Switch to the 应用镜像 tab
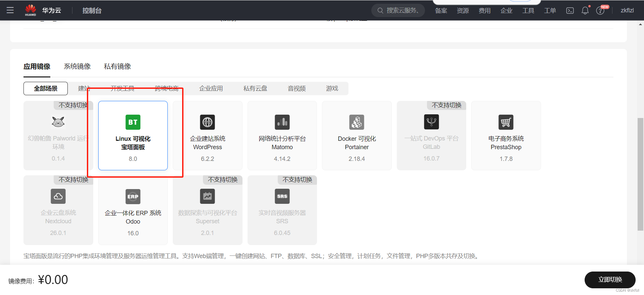Screen dimensions: 644x295 37,66
